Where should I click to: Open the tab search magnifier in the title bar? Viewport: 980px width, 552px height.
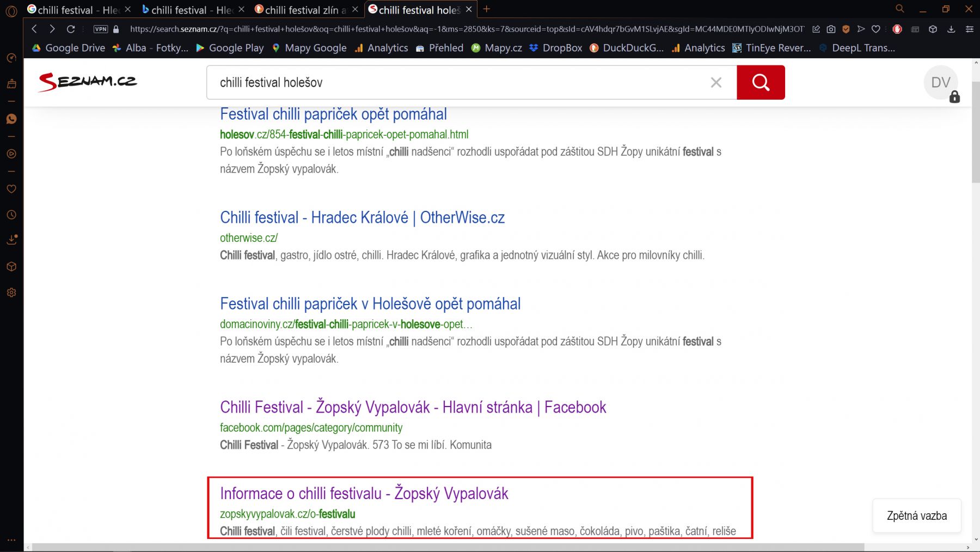coord(899,9)
